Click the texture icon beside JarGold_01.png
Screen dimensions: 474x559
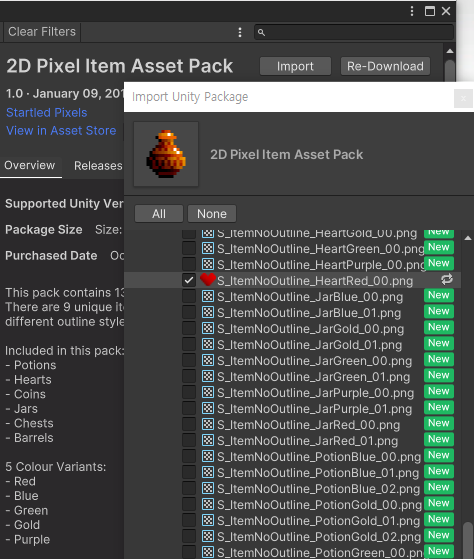(x=208, y=344)
